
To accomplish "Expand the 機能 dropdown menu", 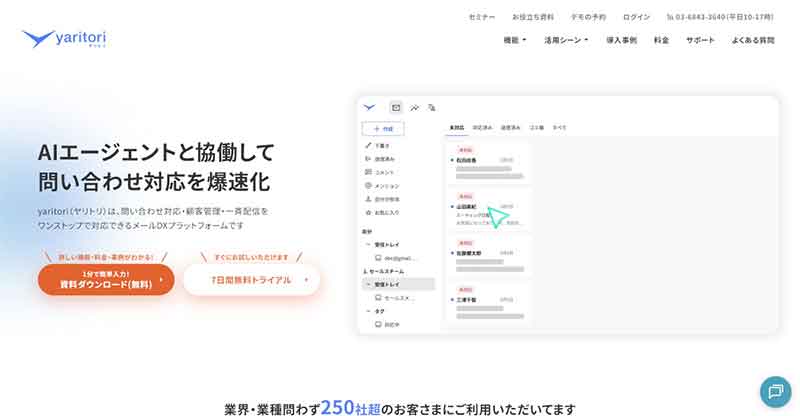I will pyautogui.click(x=515, y=40).
